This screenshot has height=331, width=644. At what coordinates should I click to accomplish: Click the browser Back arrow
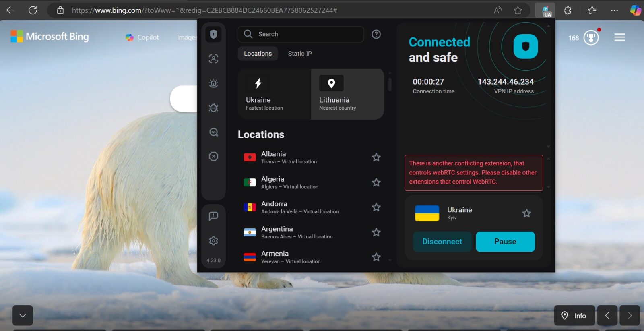(x=10, y=10)
